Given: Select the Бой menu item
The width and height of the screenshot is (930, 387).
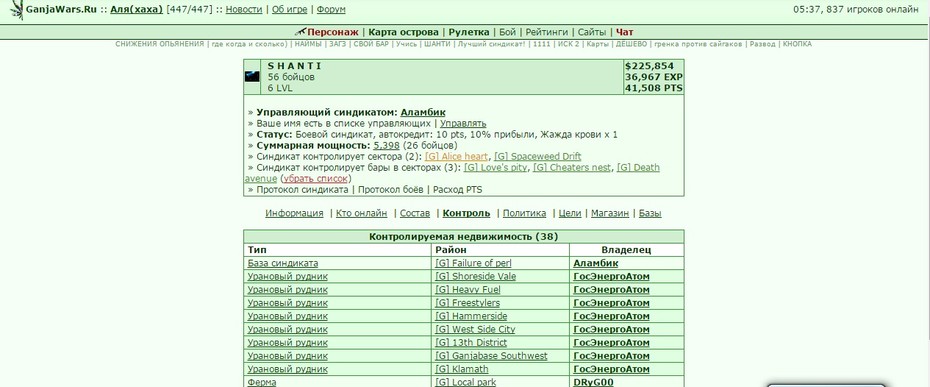Looking at the screenshot, I should click(507, 32).
